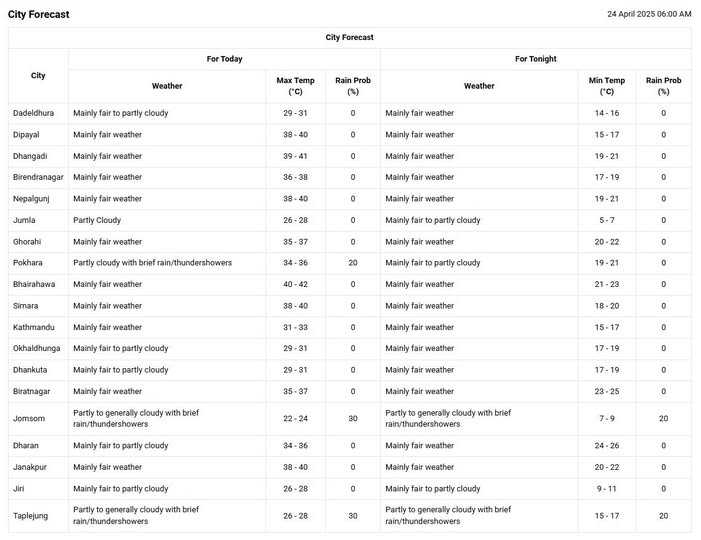
Task: Select the Dadeldhura city cell
Action: [x=35, y=113]
